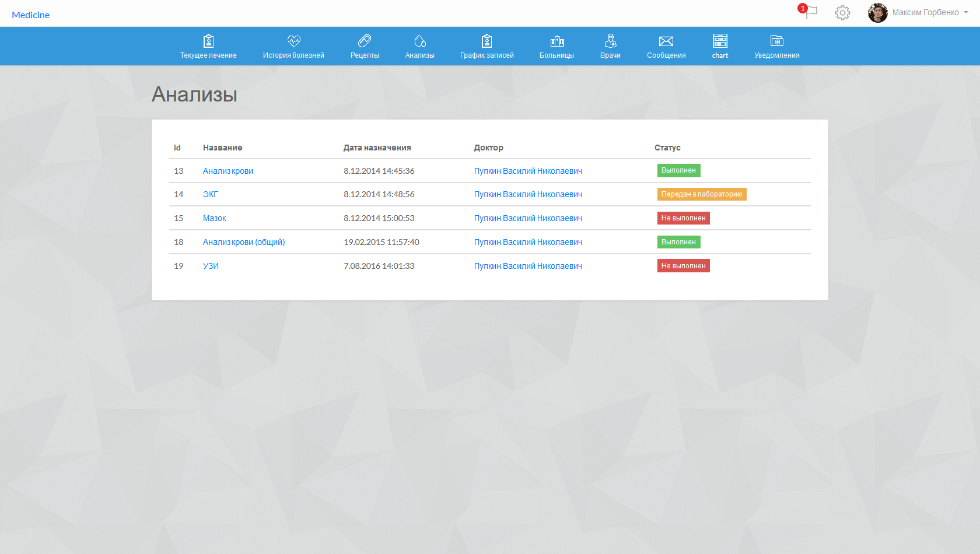
Task: Click Выполнен badge in row 18
Action: click(678, 242)
